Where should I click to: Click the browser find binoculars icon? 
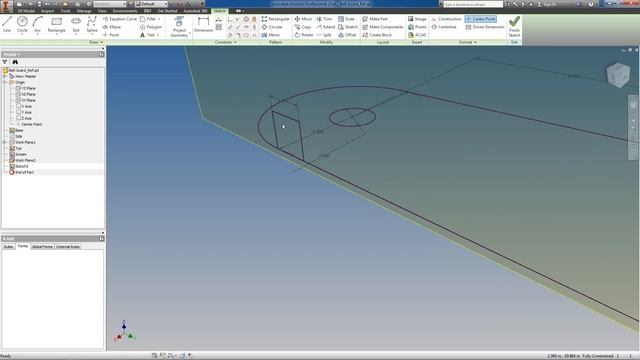(x=15, y=62)
